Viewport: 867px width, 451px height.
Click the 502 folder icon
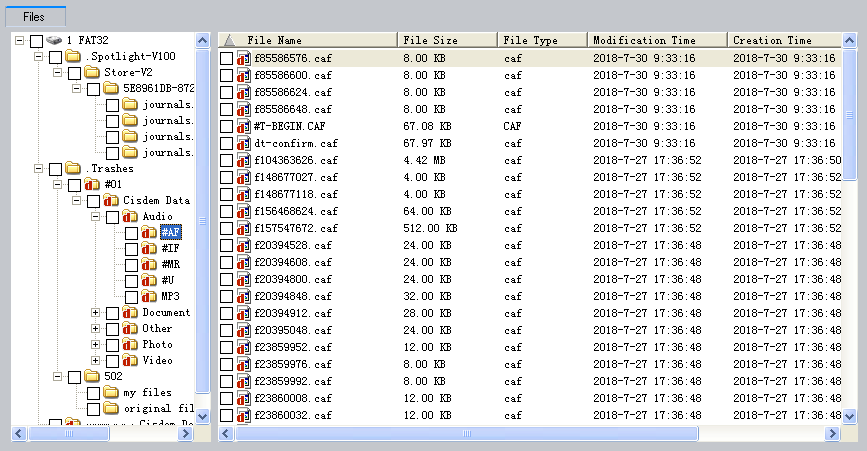click(x=92, y=376)
